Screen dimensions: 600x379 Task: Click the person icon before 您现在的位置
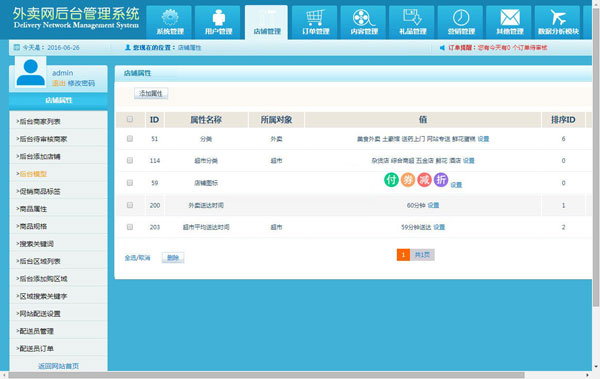pos(128,47)
